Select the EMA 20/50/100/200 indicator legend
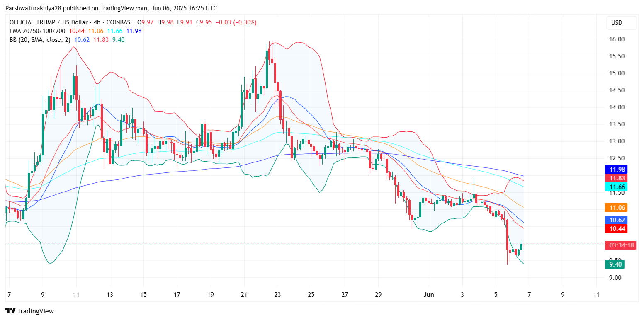This screenshot has width=644, height=320. (x=37, y=31)
